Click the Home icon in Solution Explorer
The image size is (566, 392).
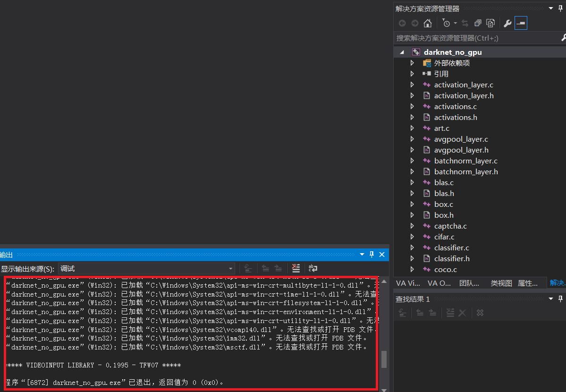coord(428,24)
